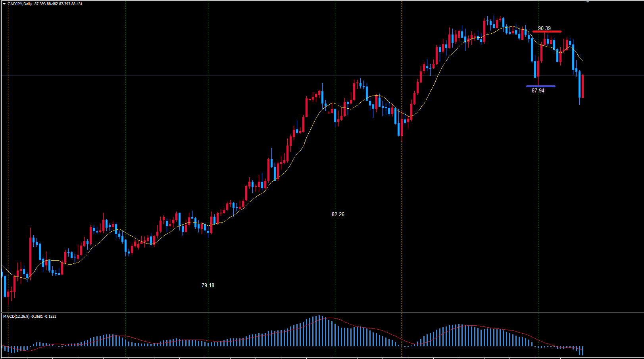Select the last red candlestick on the chart
The height and width of the screenshot is (359, 644).
click(582, 86)
